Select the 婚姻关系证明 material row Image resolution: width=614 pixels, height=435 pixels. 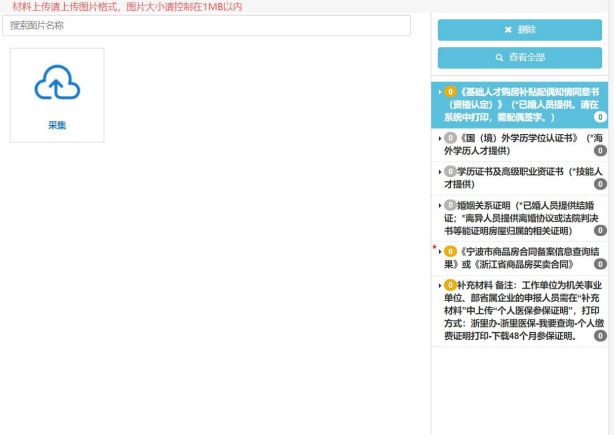[x=520, y=218]
